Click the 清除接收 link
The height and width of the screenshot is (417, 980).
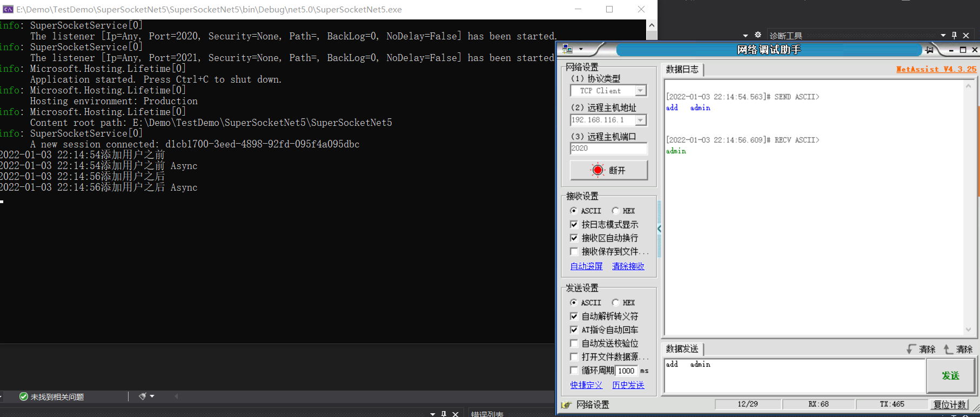click(628, 266)
